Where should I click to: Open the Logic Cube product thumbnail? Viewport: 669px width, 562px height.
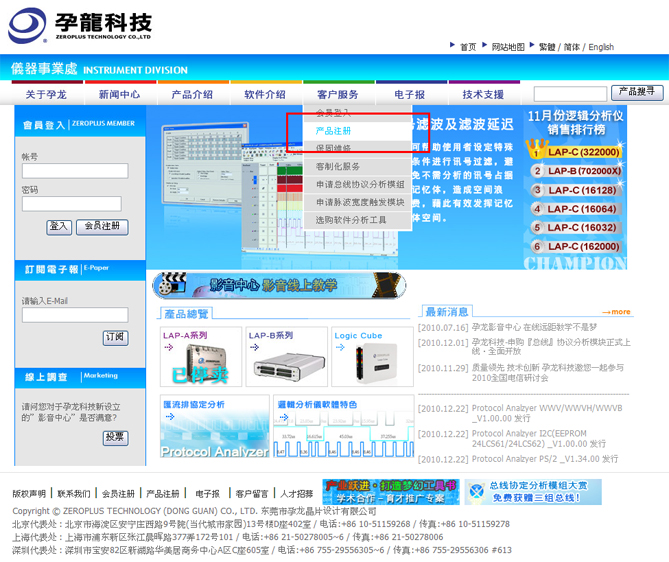click(372, 357)
